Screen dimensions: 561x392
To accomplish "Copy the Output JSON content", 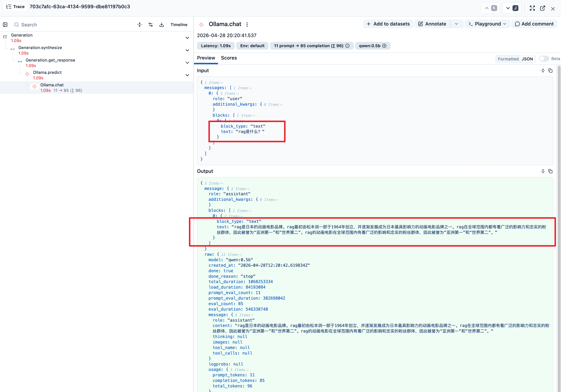I will point(550,171).
